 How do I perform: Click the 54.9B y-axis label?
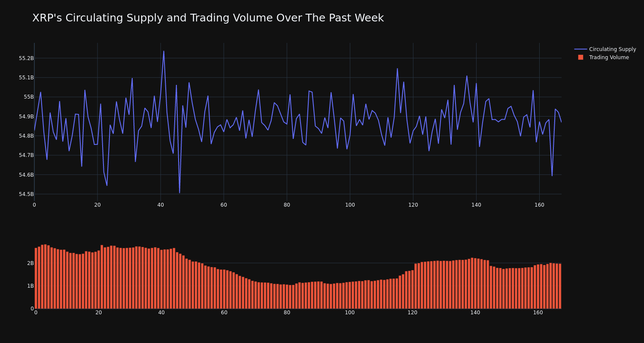click(26, 117)
